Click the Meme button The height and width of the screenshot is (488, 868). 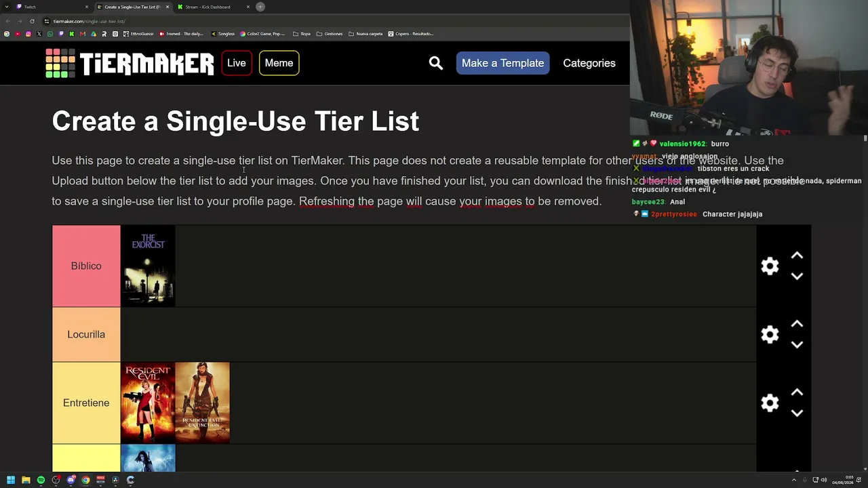279,63
